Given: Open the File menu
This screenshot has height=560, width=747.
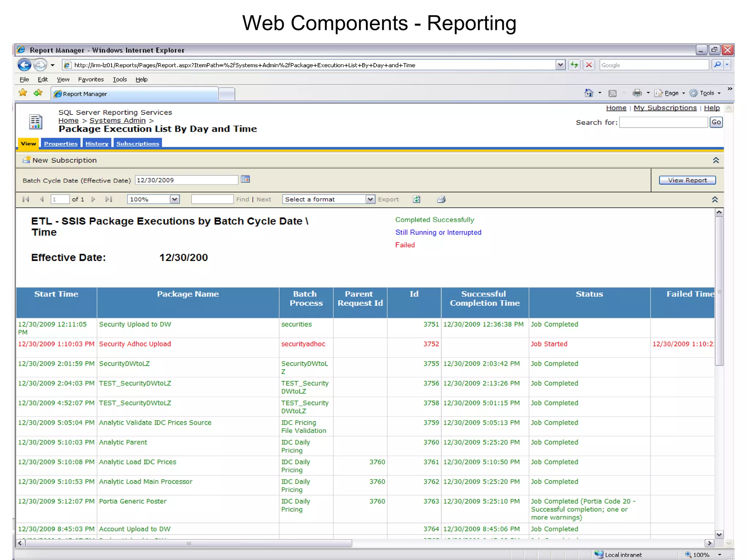Looking at the screenshot, I should 24,79.
